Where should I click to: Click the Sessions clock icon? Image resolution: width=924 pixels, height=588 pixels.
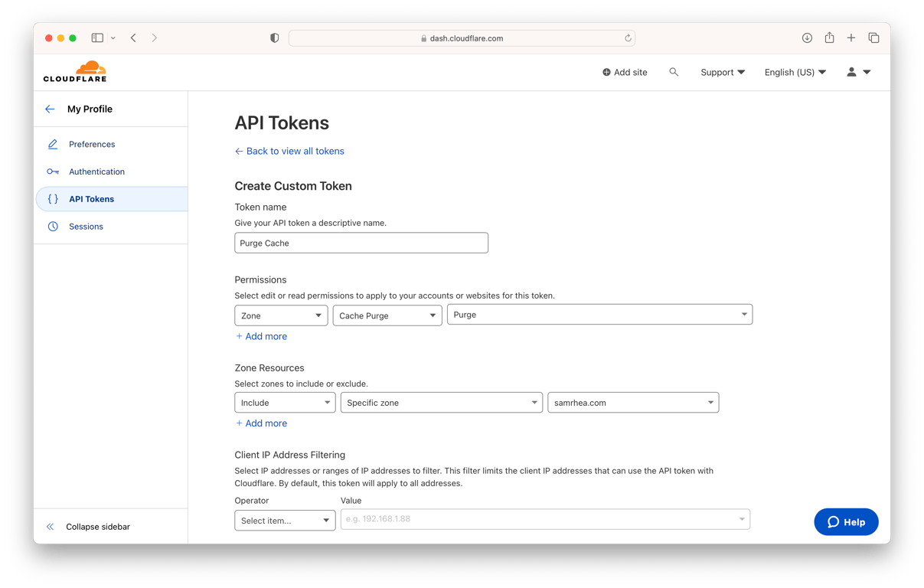coord(53,226)
